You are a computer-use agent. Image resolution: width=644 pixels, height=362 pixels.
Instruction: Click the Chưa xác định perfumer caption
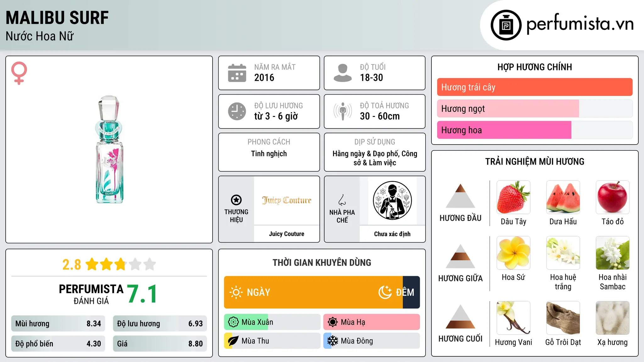click(392, 234)
